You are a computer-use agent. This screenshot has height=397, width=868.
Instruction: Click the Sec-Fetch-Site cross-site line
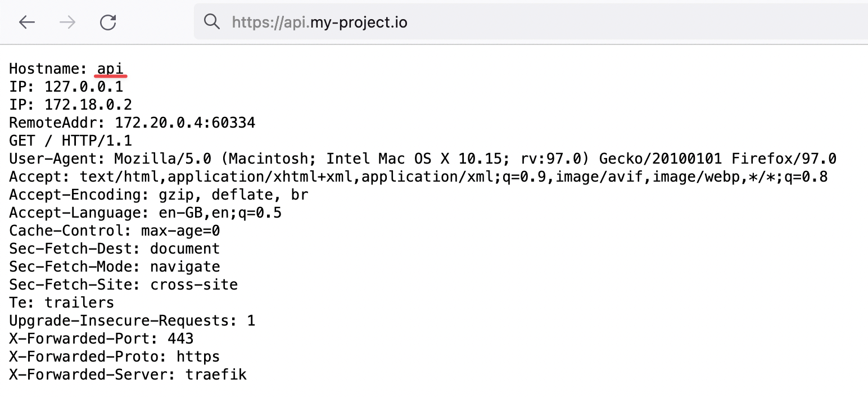coord(123,285)
